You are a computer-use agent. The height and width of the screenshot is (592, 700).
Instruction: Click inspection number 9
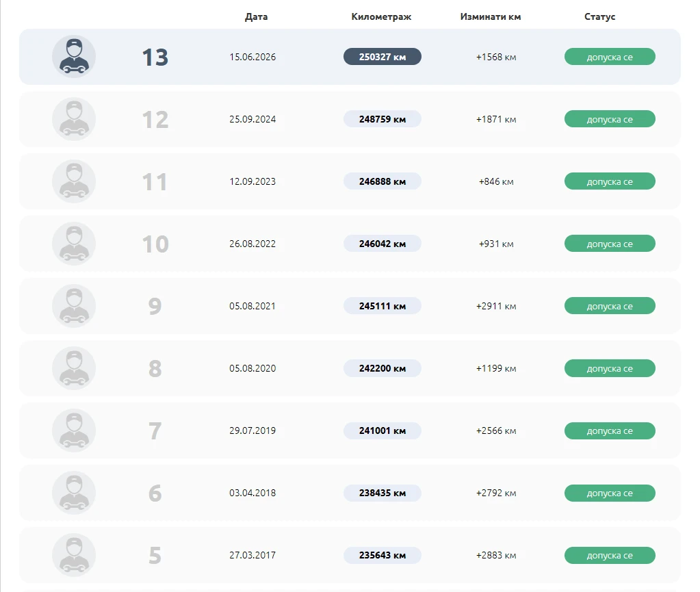pyautogui.click(x=155, y=307)
